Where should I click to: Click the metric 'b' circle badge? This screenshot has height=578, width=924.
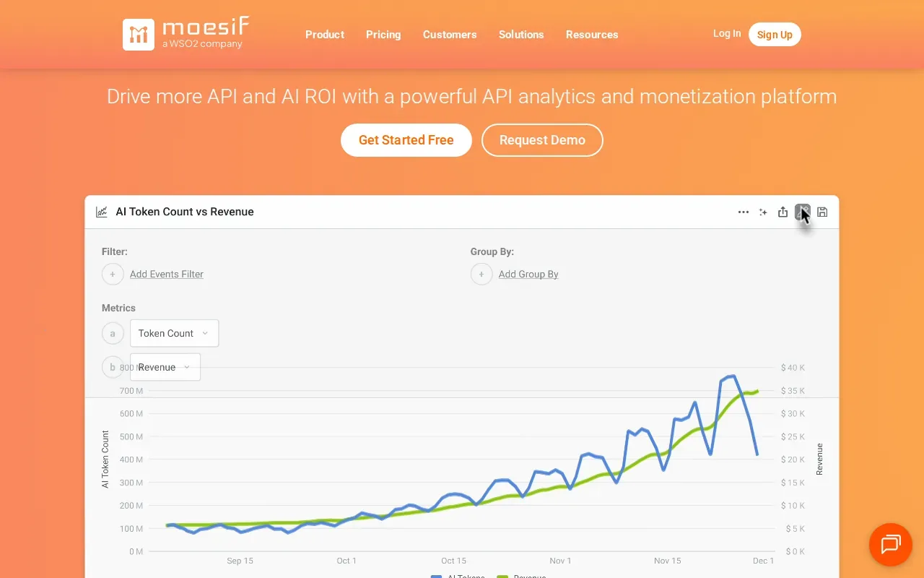coord(113,367)
